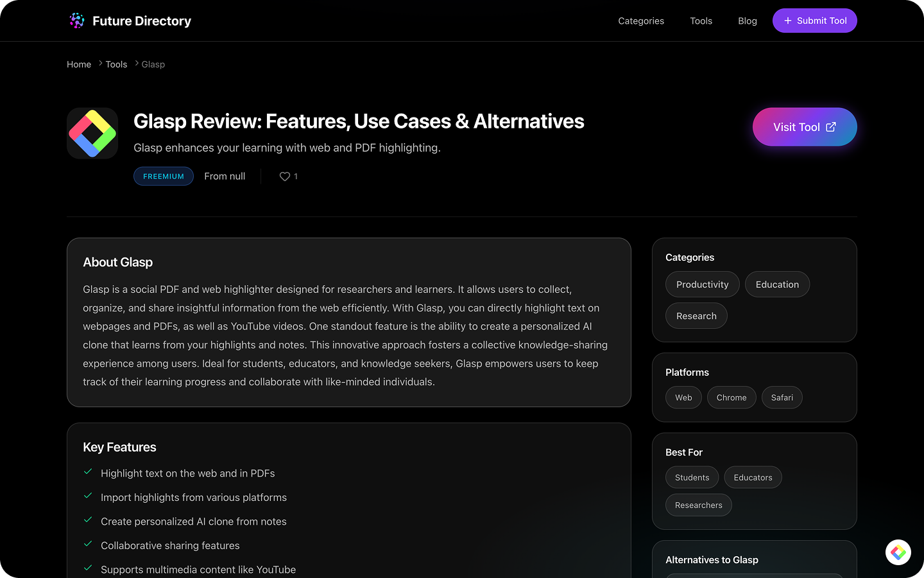Viewport: 924px width, 578px height.
Task: Click the Educators best-for chip
Action: [x=753, y=477]
